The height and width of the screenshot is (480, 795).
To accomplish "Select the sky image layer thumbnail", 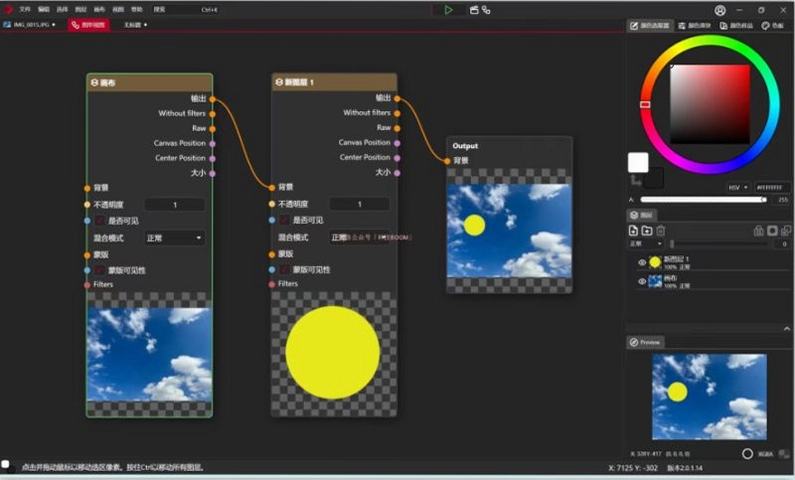I will coord(655,281).
